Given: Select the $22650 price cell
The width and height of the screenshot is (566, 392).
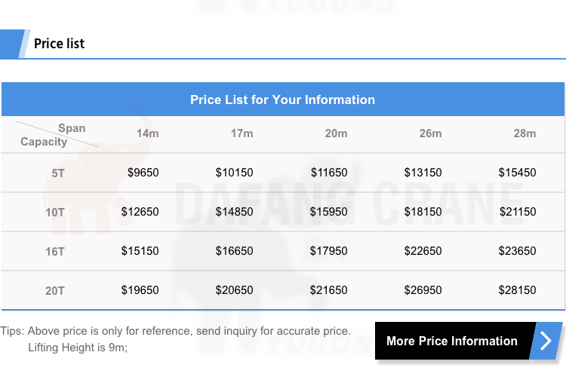Looking at the screenshot, I should (423, 250).
